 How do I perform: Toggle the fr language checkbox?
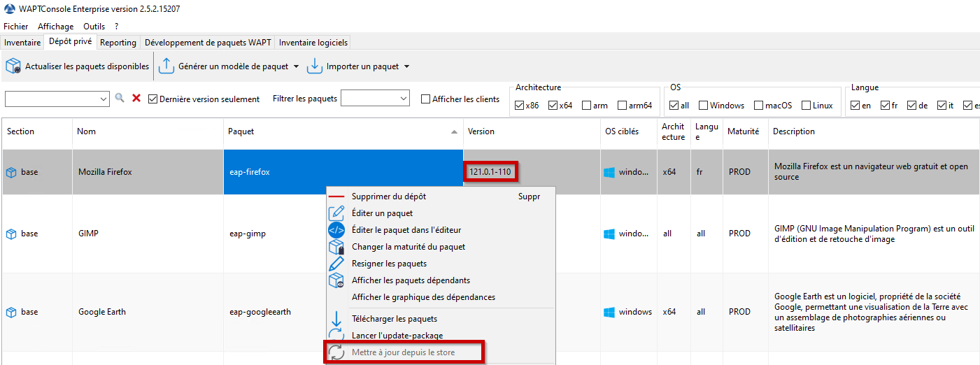885,106
